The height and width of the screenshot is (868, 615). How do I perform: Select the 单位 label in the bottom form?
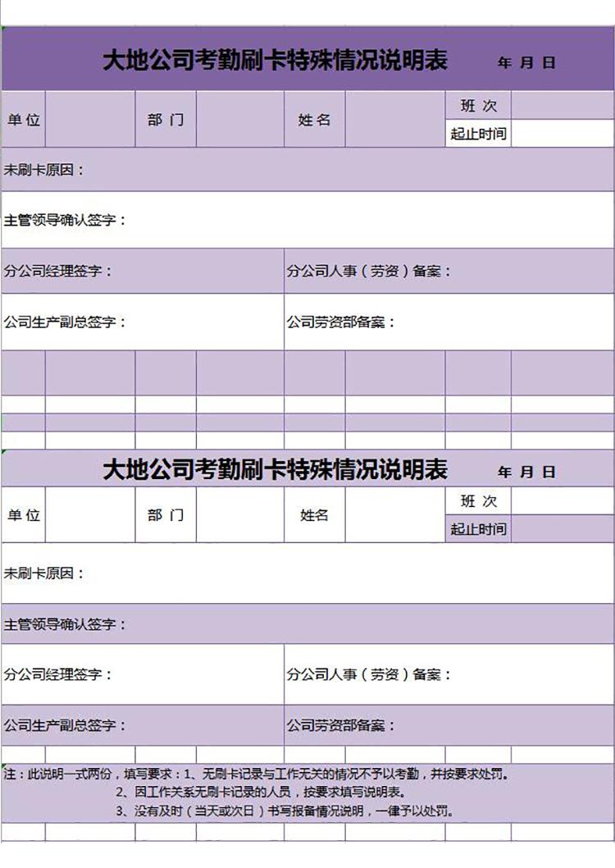pos(23,515)
